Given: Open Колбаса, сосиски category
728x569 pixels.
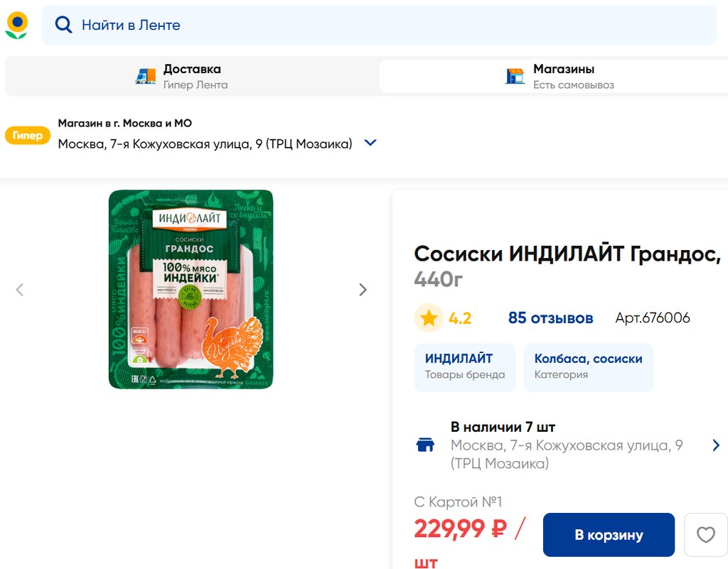Looking at the screenshot, I should point(588,367).
